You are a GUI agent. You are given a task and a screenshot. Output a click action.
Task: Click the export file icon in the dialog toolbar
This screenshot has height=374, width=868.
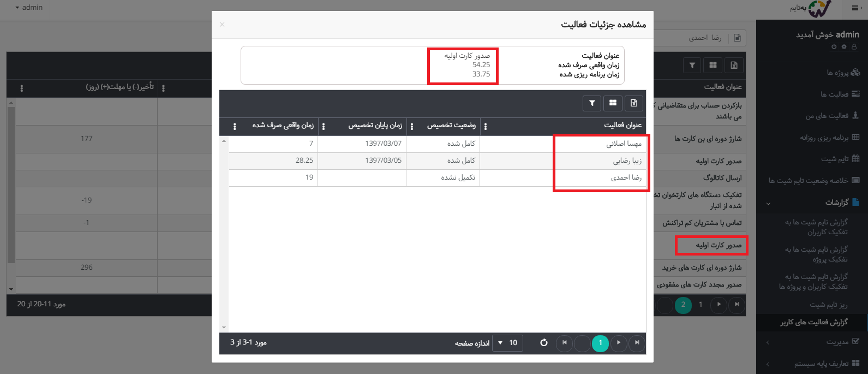coord(634,103)
